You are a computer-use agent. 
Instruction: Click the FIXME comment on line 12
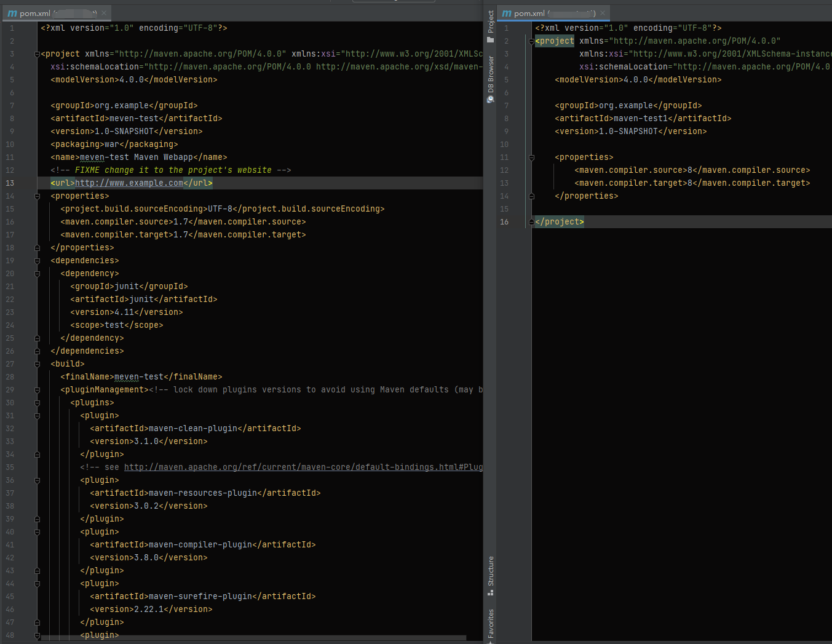point(171,170)
